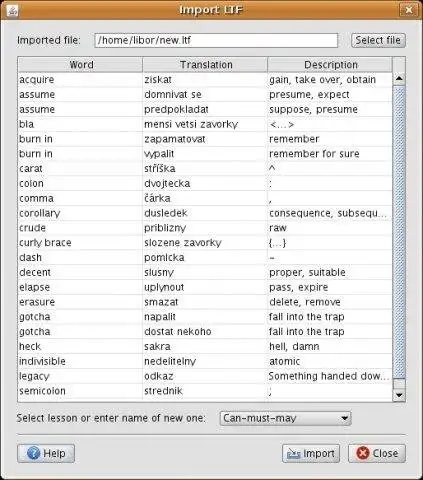
Task: Select the word 'erasure'
Action: click(x=80, y=302)
